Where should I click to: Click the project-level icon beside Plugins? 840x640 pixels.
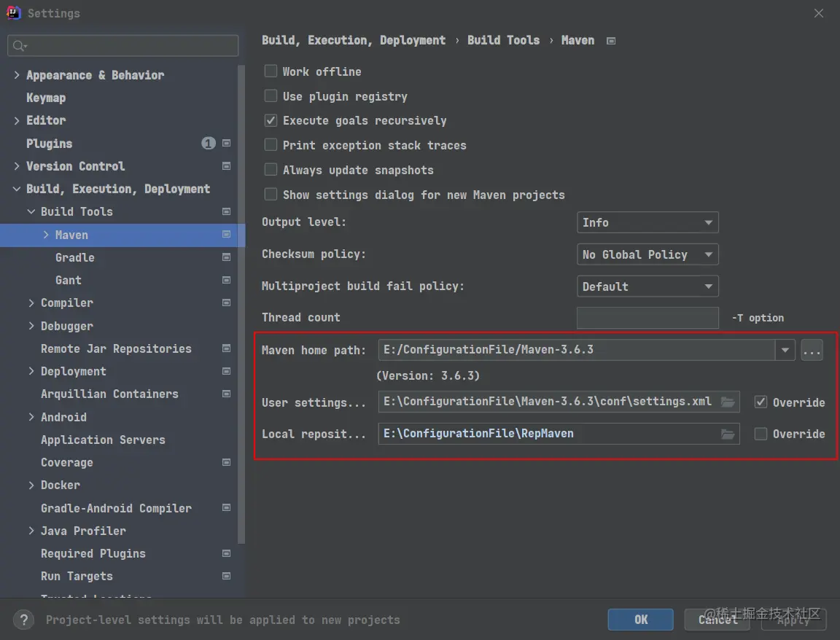point(227,143)
